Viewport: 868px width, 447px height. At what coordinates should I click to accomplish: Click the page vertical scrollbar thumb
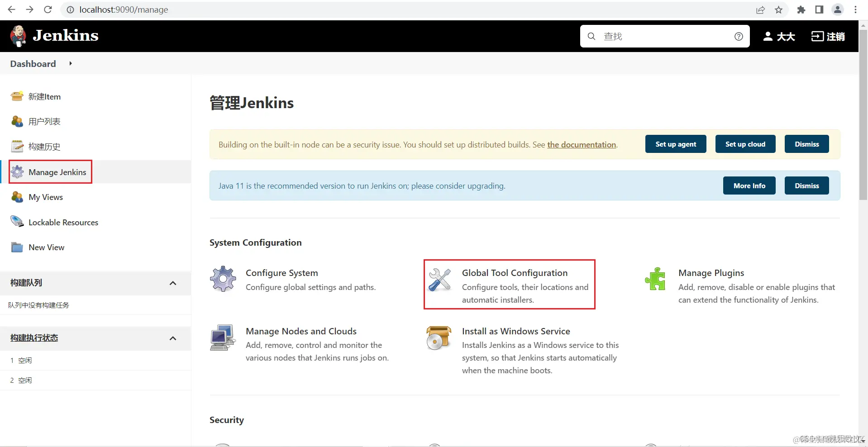863,115
